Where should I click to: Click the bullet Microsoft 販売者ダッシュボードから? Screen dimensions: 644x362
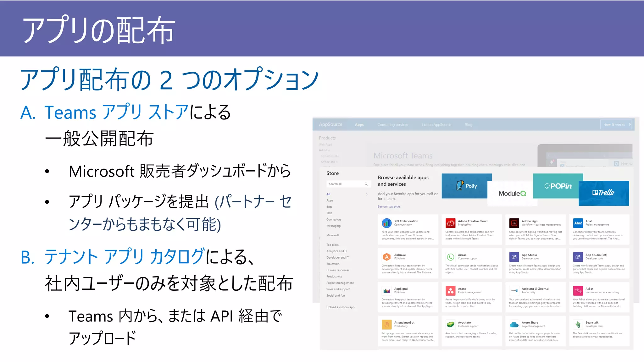click(x=180, y=171)
